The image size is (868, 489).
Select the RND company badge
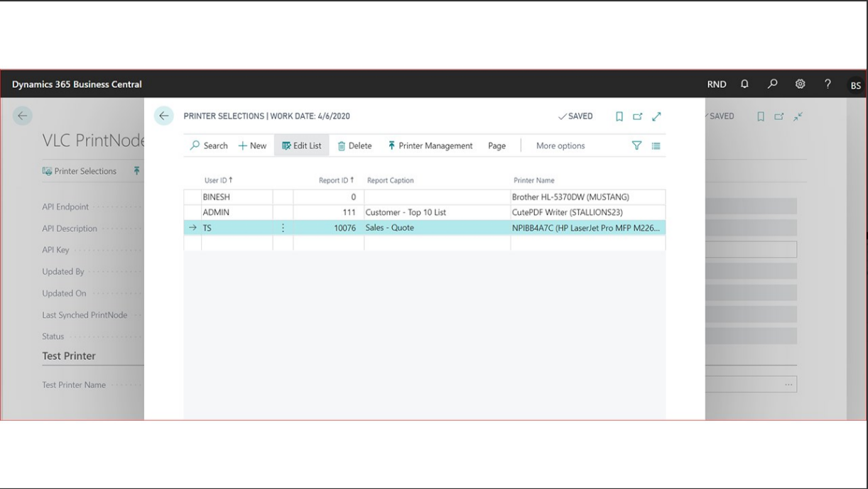(x=717, y=84)
